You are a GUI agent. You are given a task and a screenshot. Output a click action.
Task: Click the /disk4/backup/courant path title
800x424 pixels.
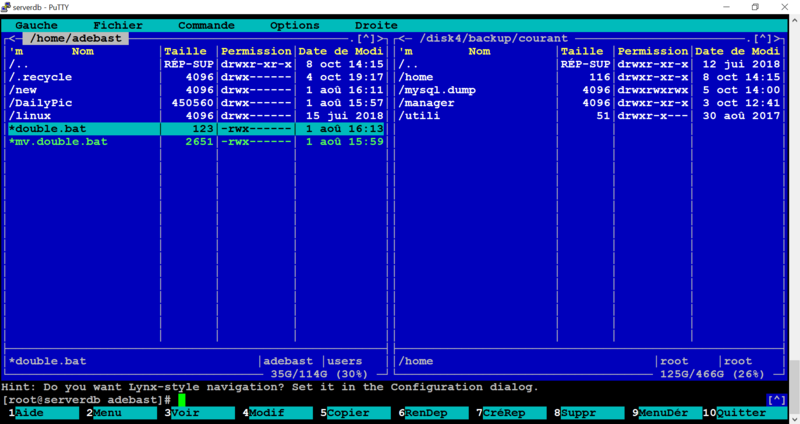493,38
